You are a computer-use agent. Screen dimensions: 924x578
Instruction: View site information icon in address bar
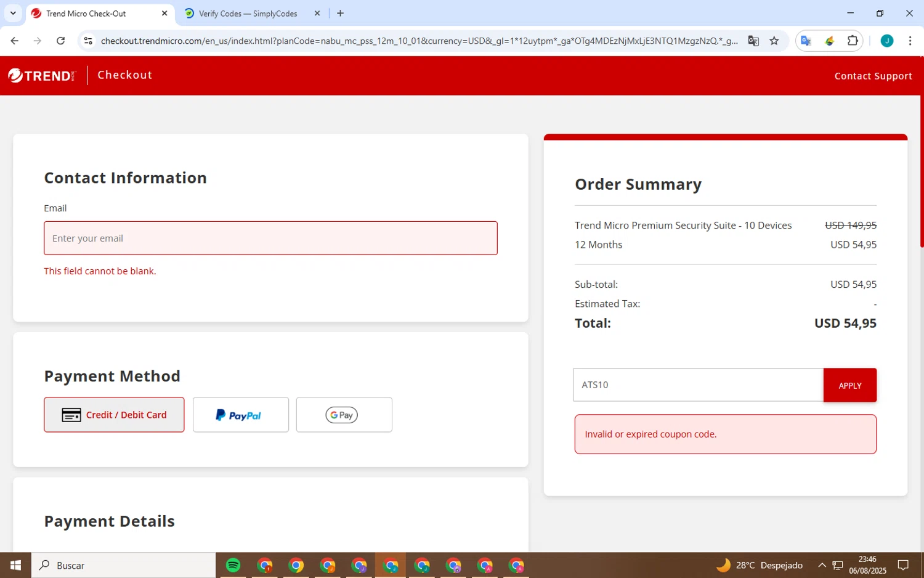(x=88, y=41)
